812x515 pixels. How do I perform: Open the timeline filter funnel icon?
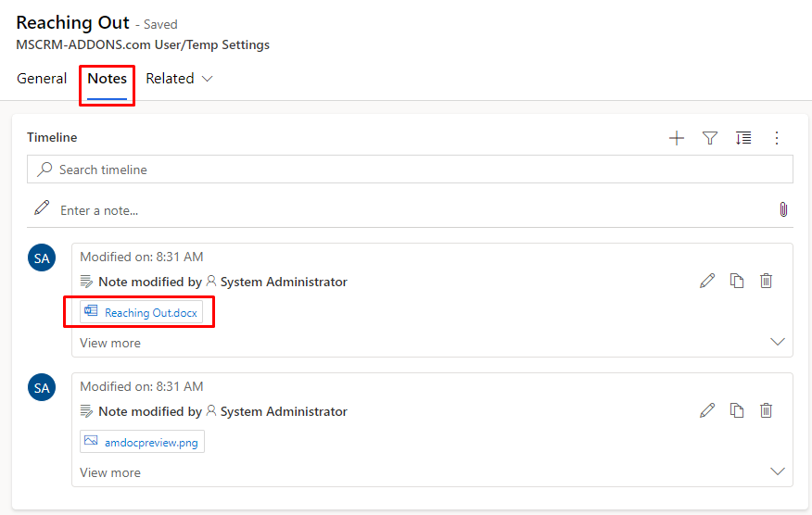[710, 138]
